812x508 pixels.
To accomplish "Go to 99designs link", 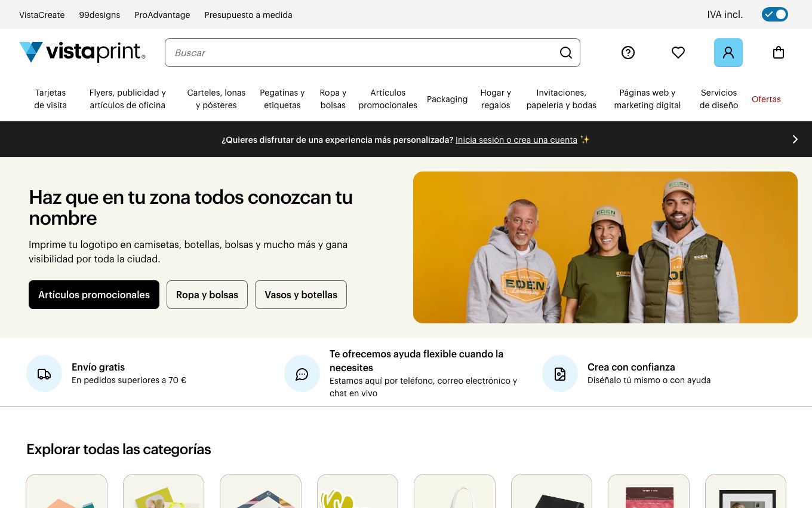I will pos(100,15).
